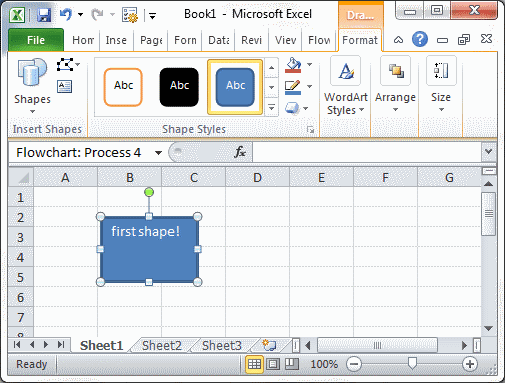This screenshot has height=383, width=505.
Task: Expand the Shape Fill dropdown arrow
Action: click(310, 64)
